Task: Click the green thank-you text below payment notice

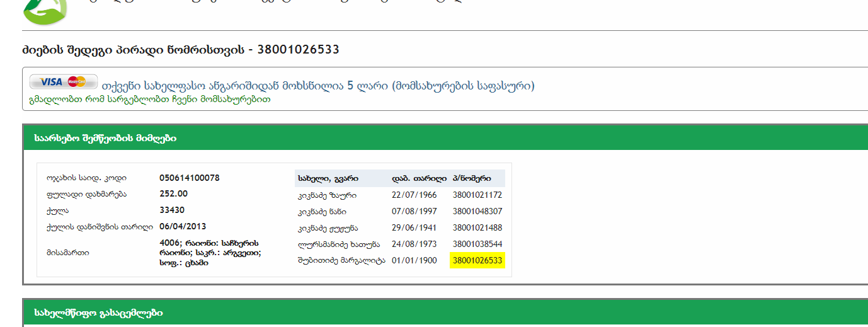Action: (150, 100)
